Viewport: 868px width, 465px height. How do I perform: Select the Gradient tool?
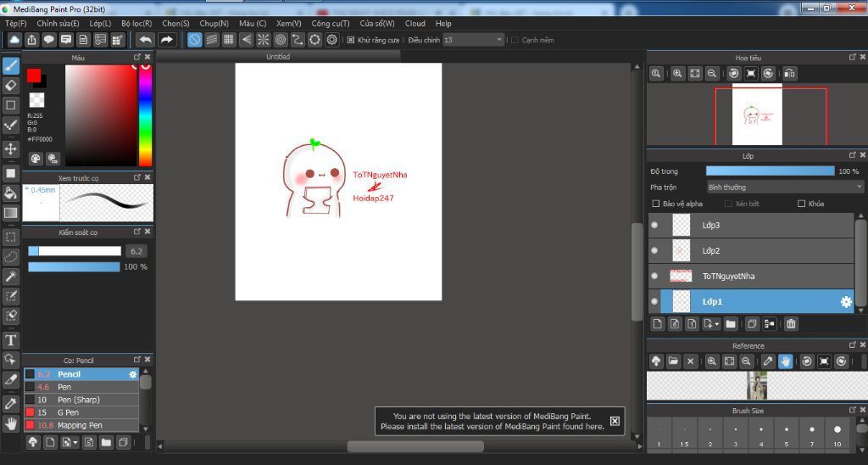click(x=10, y=213)
